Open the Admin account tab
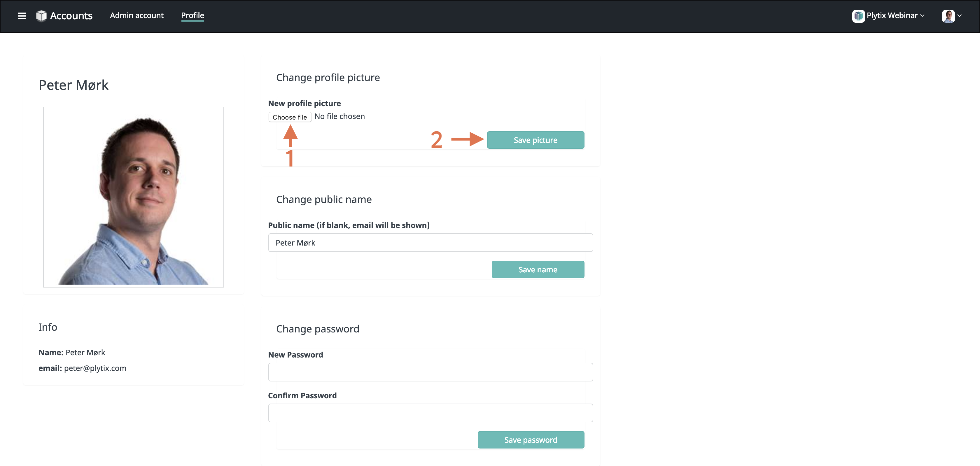 tap(136, 15)
